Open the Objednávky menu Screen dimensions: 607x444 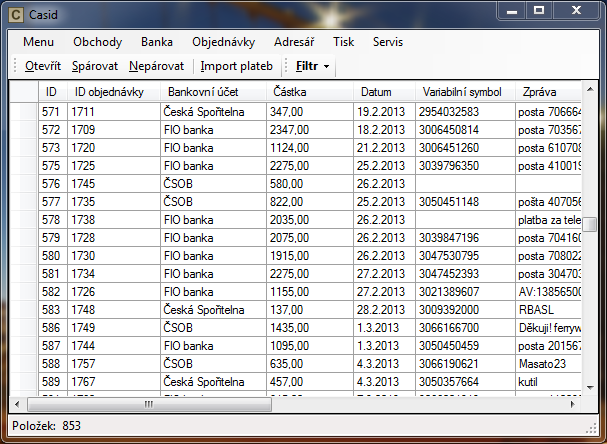pos(222,42)
